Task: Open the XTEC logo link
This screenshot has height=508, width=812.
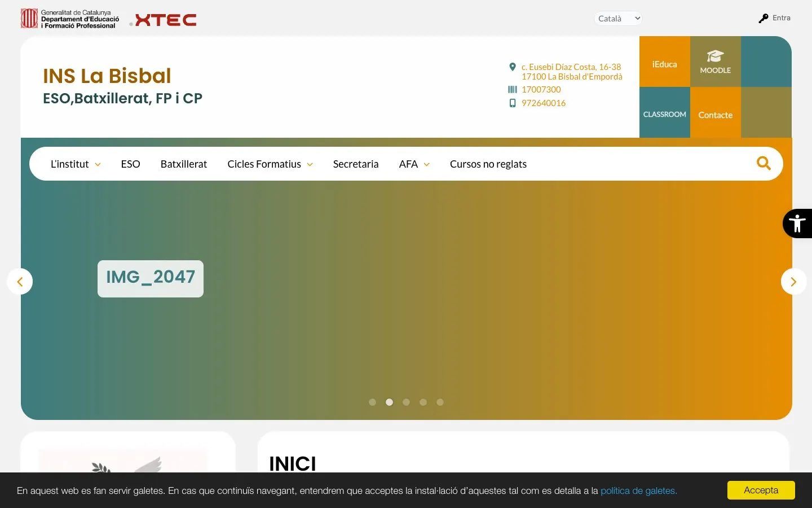Action: (163, 20)
